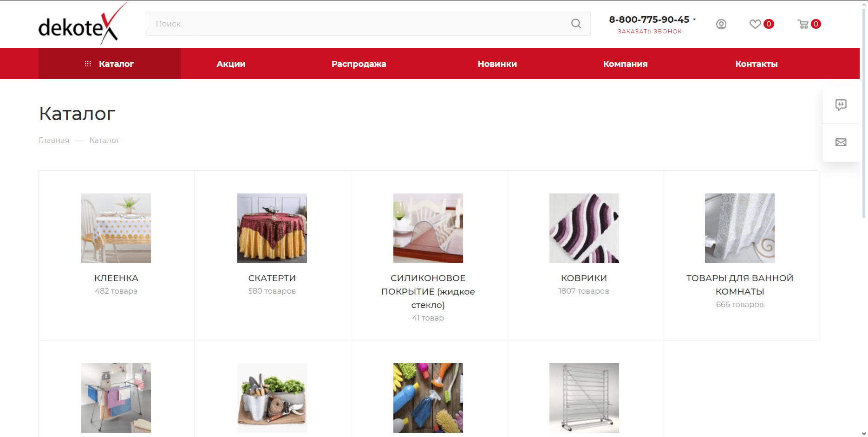Open the user account profile icon
Viewport: 868px width, 437px height.
(721, 24)
